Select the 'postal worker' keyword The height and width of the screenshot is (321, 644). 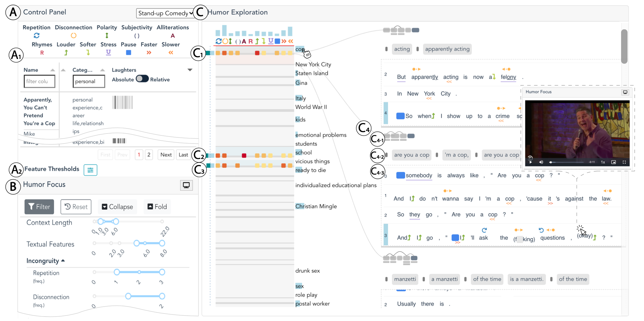click(x=312, y=304)
